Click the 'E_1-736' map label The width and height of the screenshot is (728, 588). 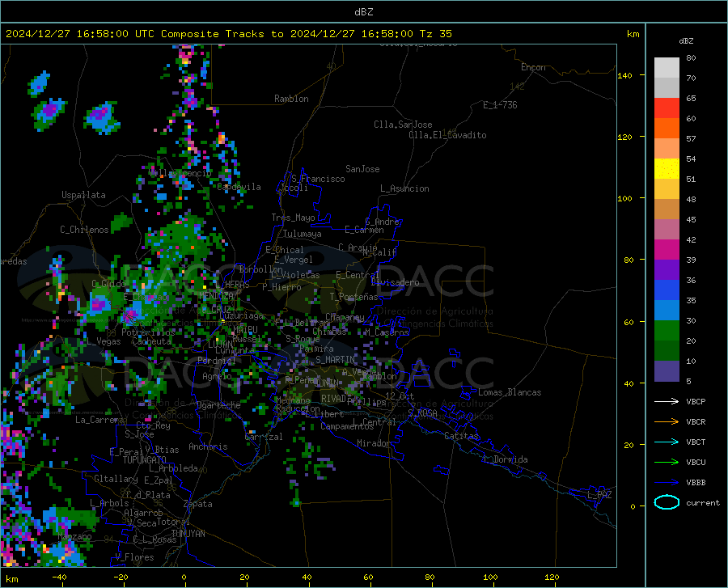click(500, 105)
